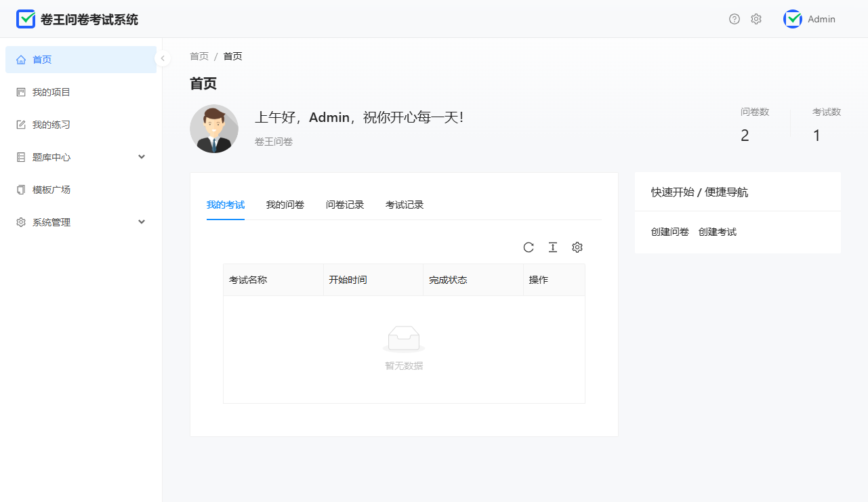The width and height of the screenshot is (868, 502).
Task: Refresh the exam table with reload icon
Action: coord(529,247)
